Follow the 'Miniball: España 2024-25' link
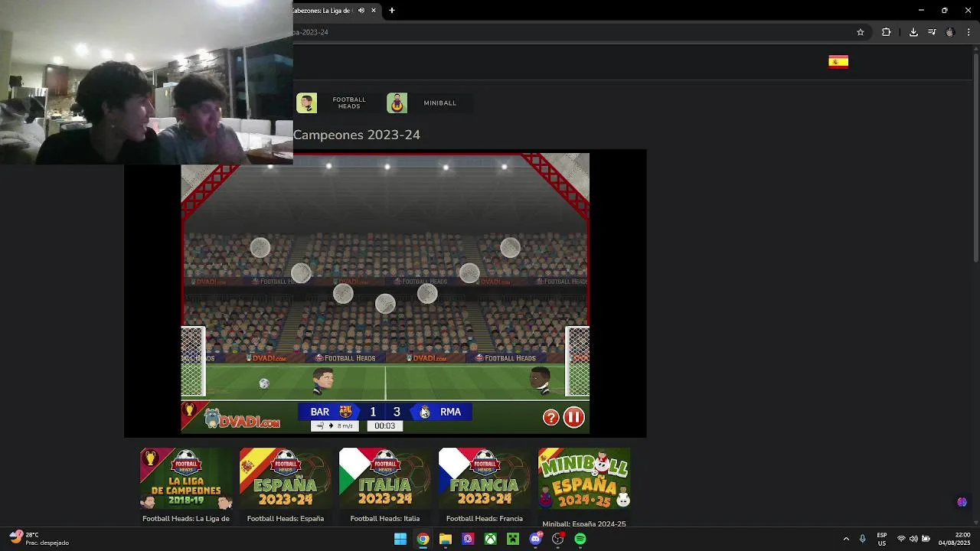Image resolution: width=980 pixels, height=551 pixels. tap(584, 523)
